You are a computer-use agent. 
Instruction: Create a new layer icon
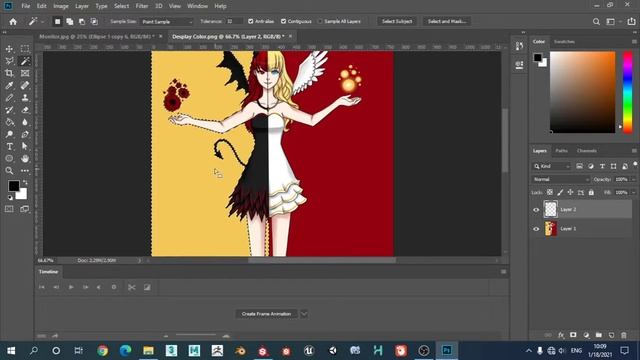[611, 335]
